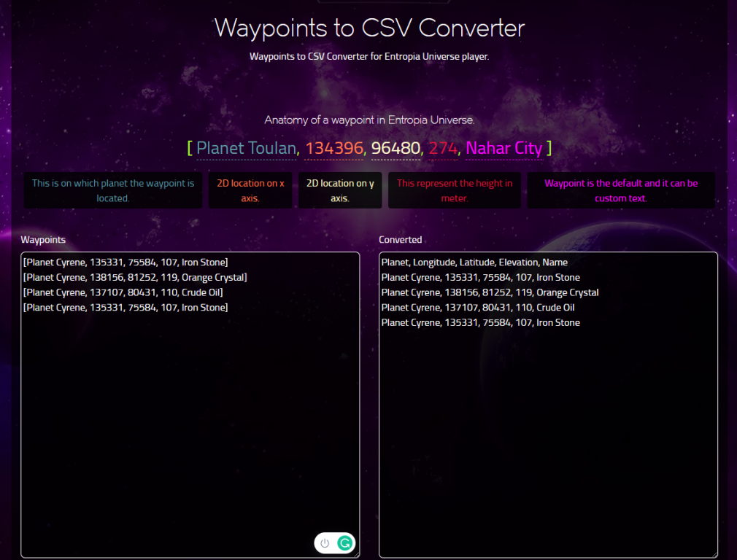Click the 'Waypoints to CSV Converter' heading

click(x=369, y=28)
